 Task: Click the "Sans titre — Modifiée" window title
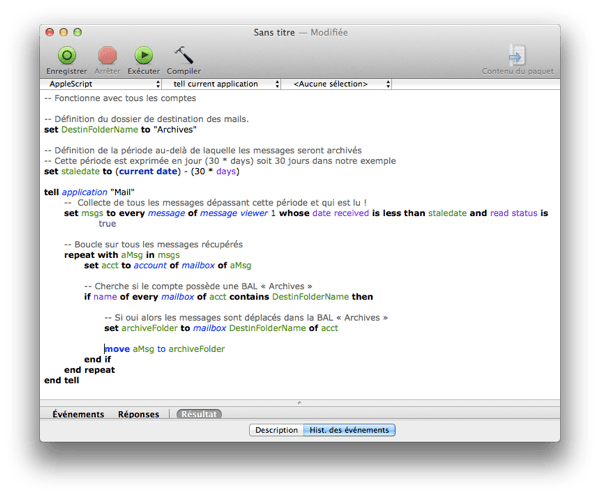point(299,32)
